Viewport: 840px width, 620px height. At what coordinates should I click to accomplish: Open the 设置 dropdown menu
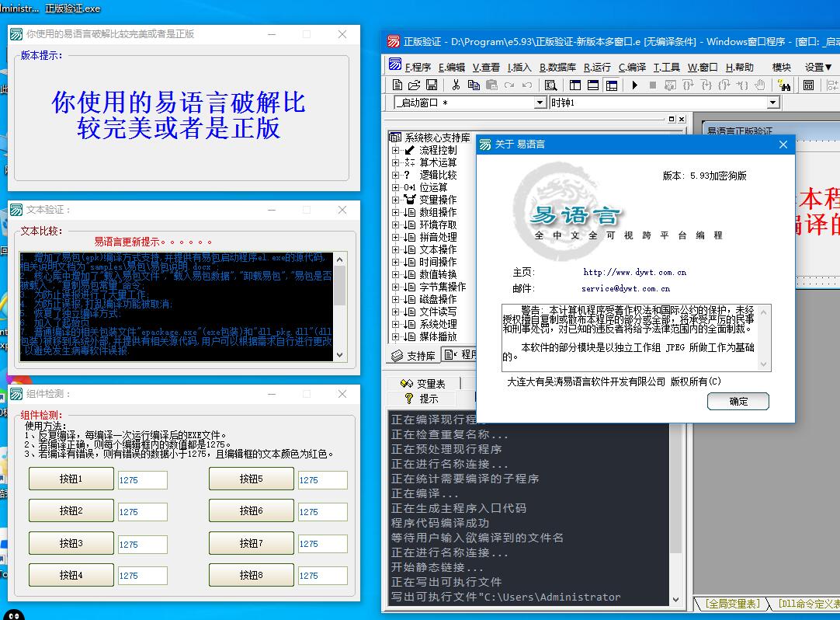click(818, 67)
